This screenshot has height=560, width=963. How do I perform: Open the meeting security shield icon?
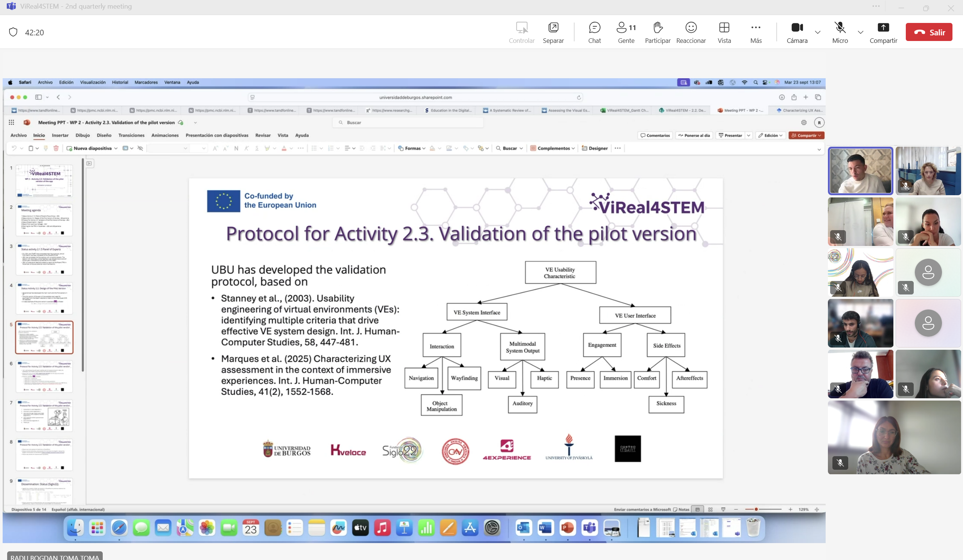pos(14,32)
